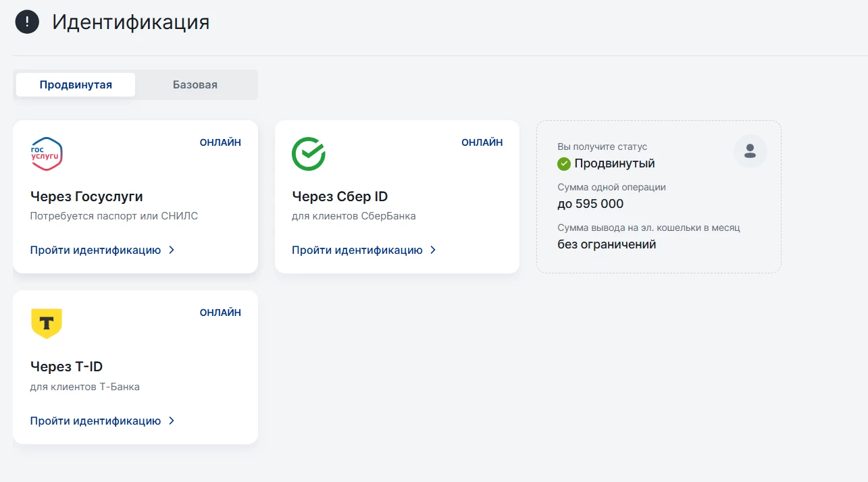Click the user avatar icon in status card

click(750, 151)
